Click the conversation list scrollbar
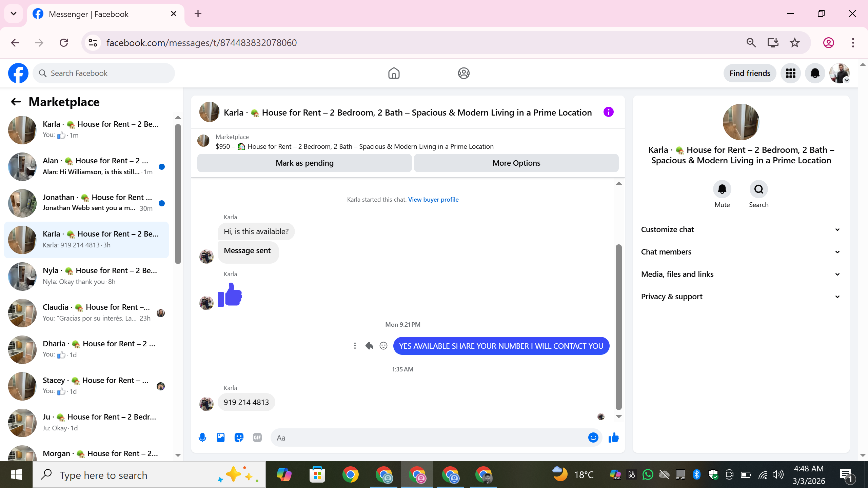868x488 pixels. coord(178,194)
